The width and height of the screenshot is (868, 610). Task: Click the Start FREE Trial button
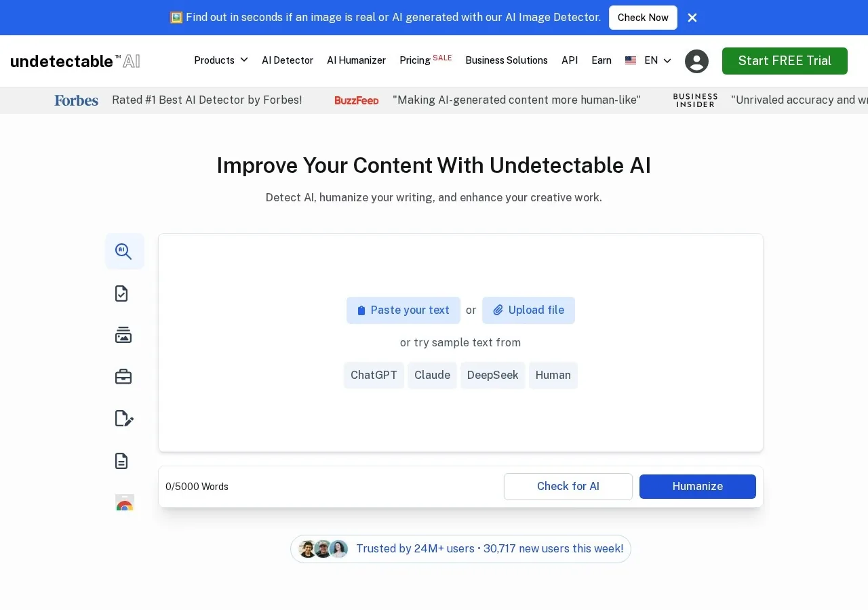click(785, 61)
